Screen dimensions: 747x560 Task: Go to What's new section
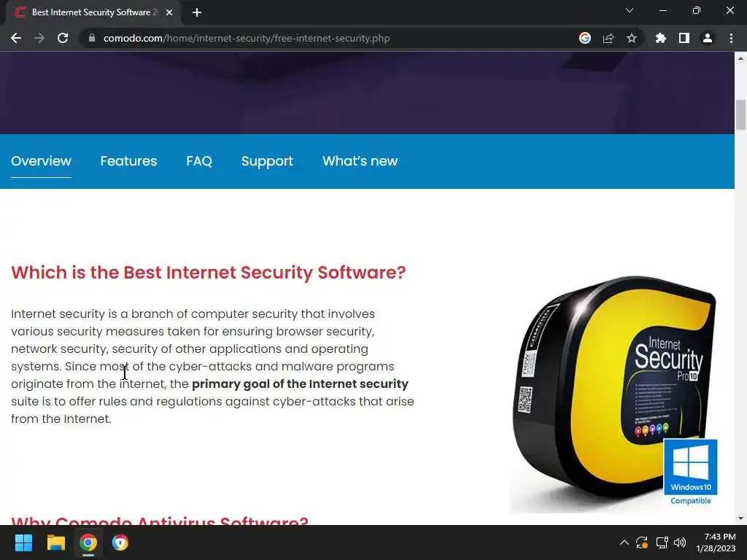360,161
